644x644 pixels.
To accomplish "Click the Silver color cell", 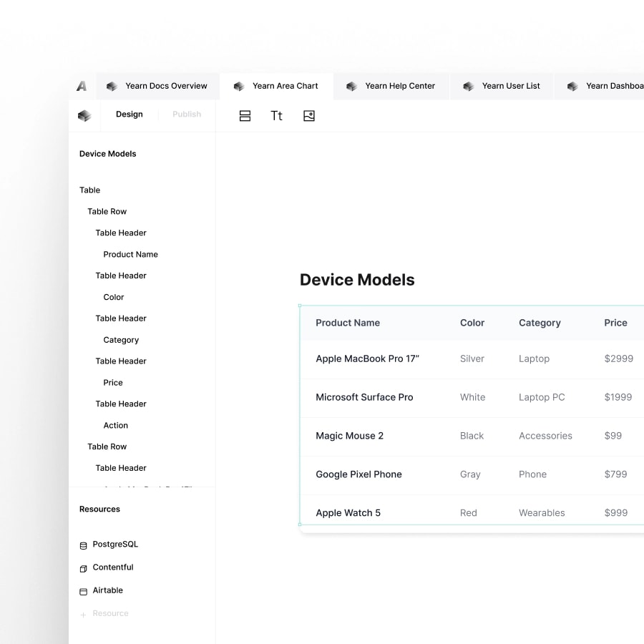I will [x=472, y=358].
